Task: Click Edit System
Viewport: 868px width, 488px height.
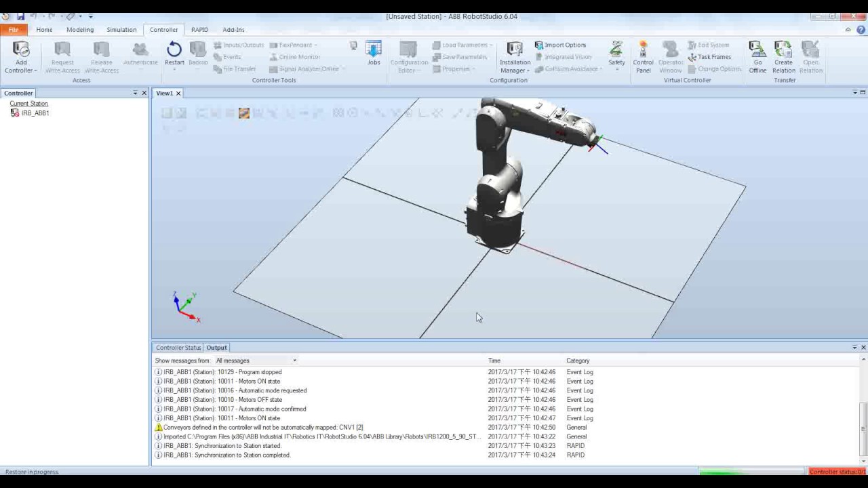Action: pos(709,45)
